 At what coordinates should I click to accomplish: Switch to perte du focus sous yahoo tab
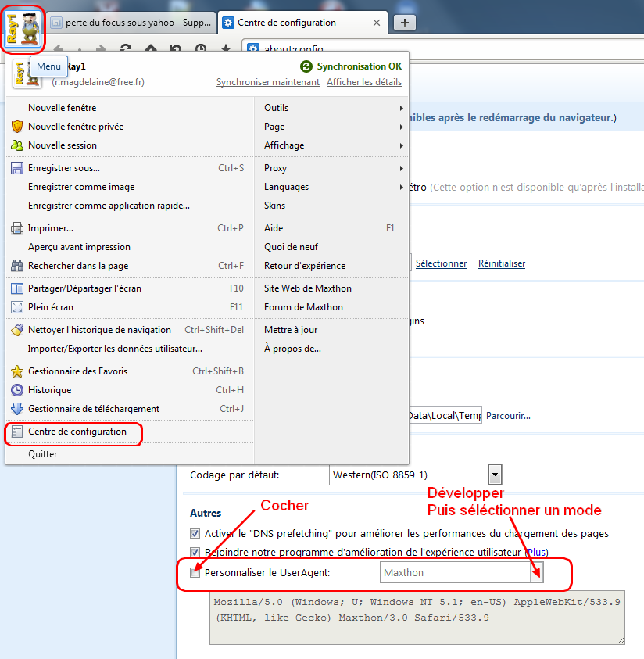click(x=131, y=23)
